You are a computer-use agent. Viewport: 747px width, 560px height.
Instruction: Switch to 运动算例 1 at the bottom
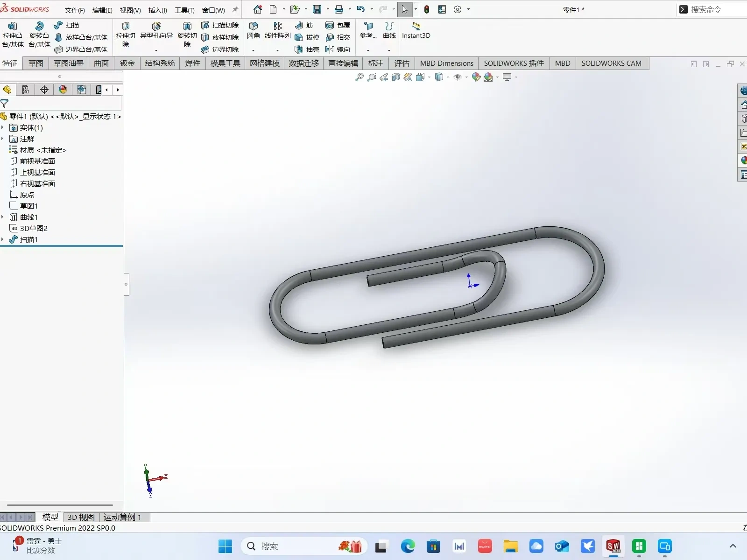tap(122, 517)
